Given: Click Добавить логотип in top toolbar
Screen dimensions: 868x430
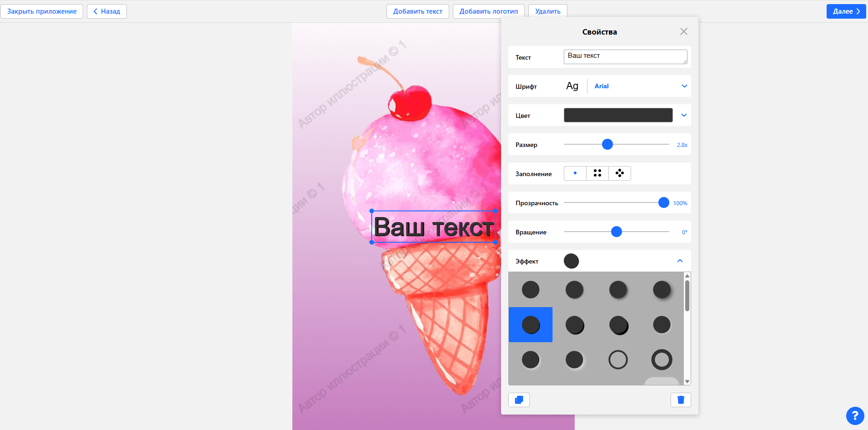Looking at the screenshot, I should [489, 11].
